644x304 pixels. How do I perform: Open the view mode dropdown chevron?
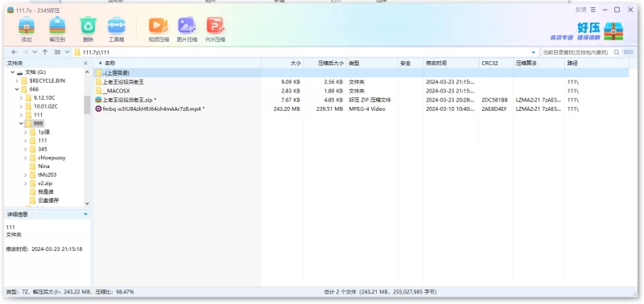tap(68, 52)
